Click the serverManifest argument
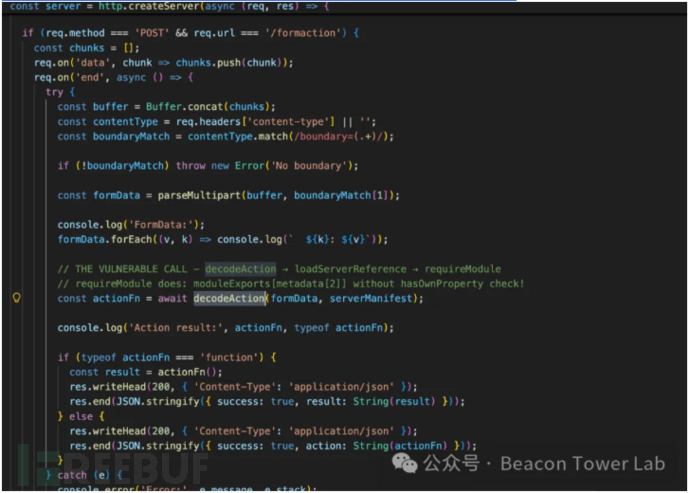The width and height of the screenshot is (690, 493). tap(371, 298)
